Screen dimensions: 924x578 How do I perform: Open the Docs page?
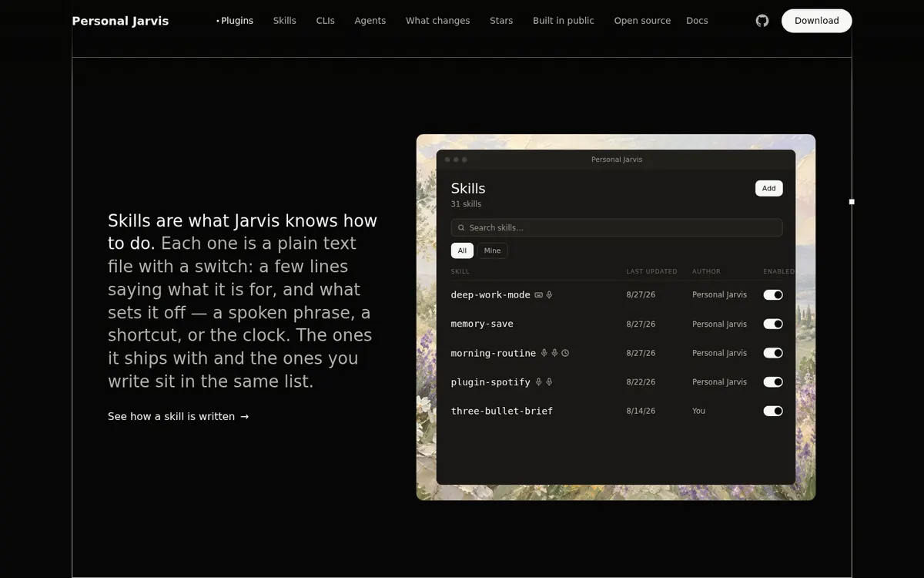point(697,21)
